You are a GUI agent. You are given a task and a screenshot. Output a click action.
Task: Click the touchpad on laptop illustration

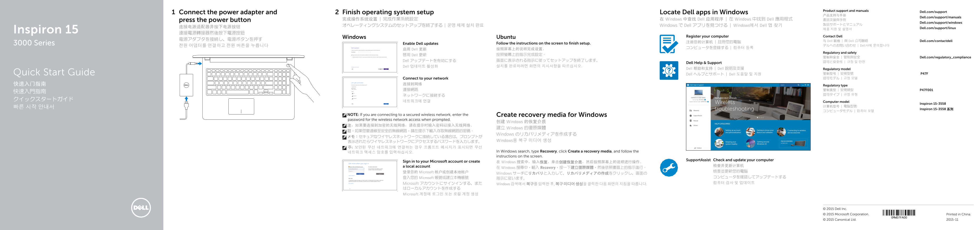coord(241,106)
